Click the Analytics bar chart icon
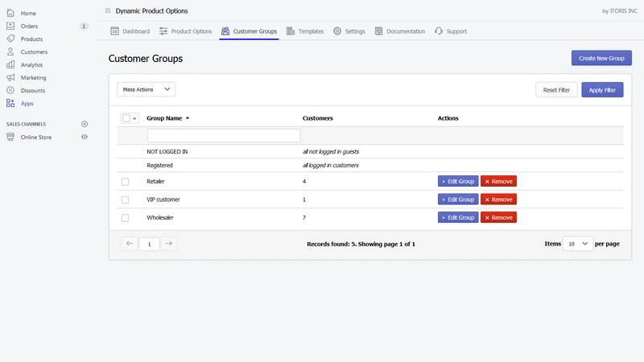The height and width of the screenshot is (362, 644). (10, 64)
